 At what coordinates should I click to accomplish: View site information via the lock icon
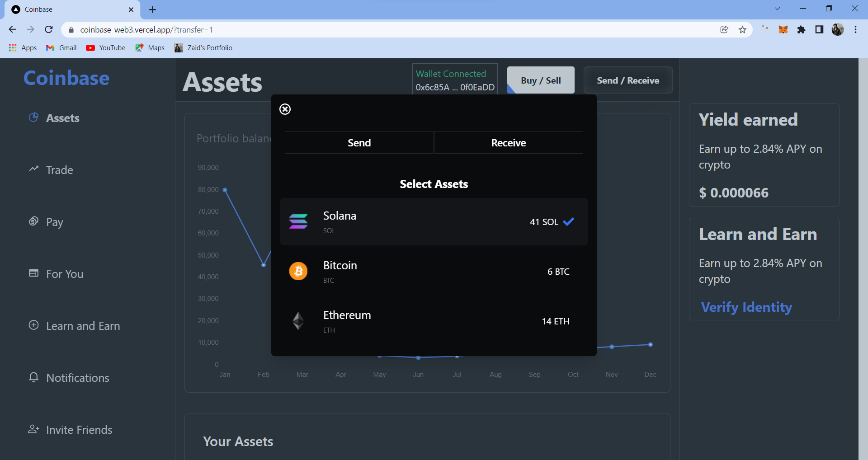coord(71,30)
